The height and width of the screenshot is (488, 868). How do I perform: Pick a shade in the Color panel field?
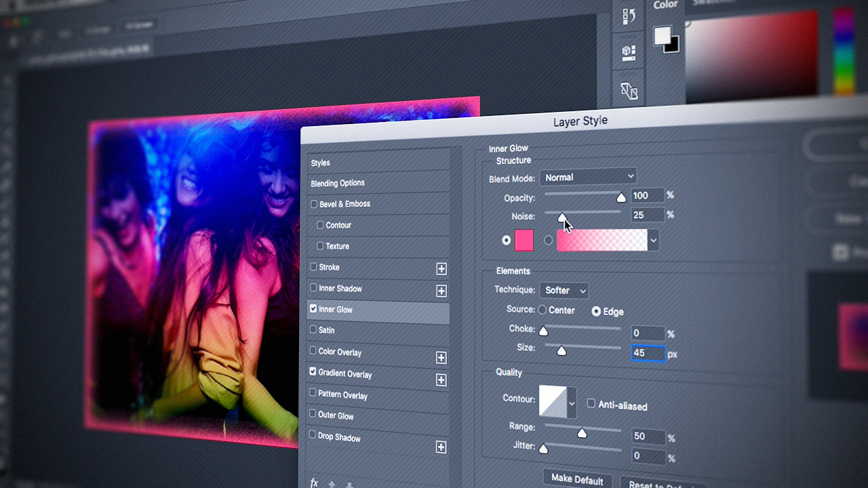point(753,56)
